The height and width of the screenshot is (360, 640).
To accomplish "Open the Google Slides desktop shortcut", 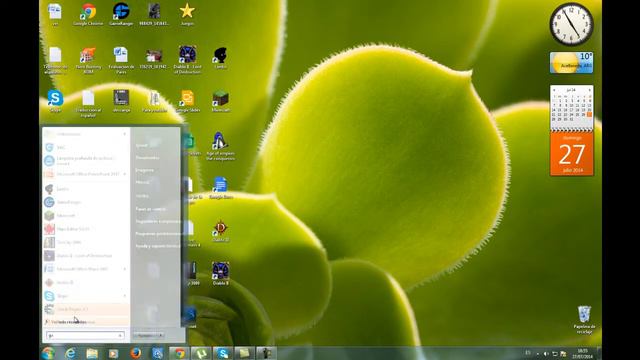I will click(x=187, y=101).
